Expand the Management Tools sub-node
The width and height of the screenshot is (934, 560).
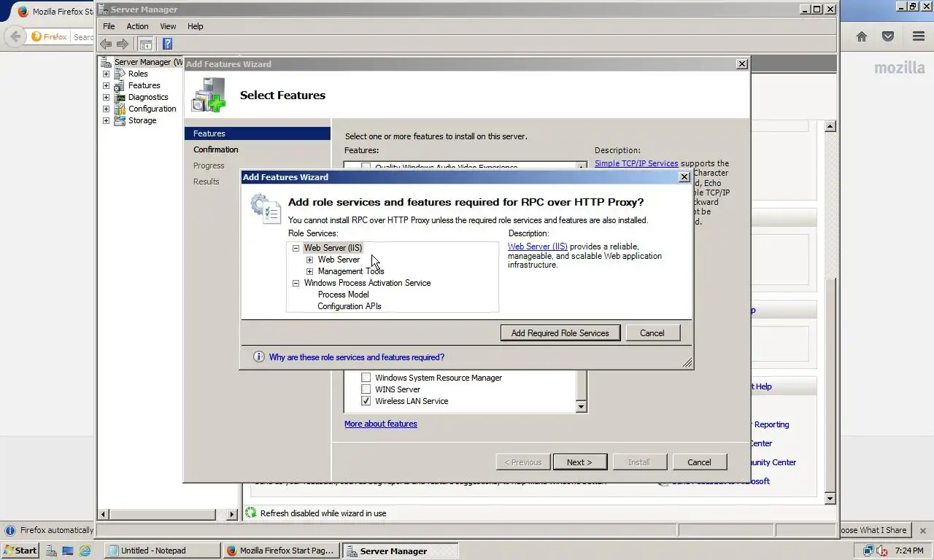[310, 271]
